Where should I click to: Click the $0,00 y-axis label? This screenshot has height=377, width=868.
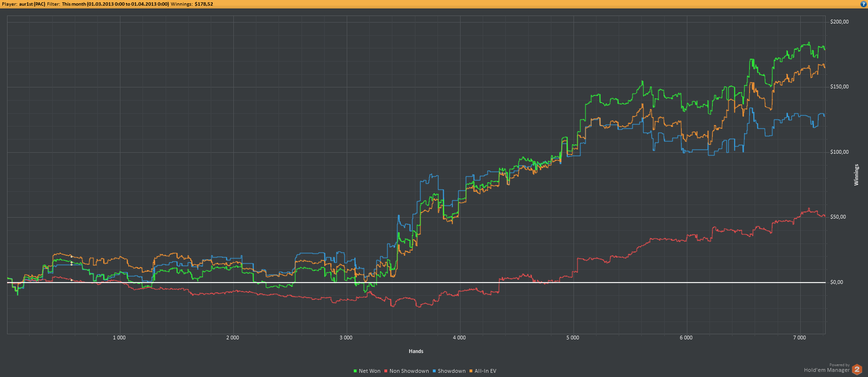[836, 282]
